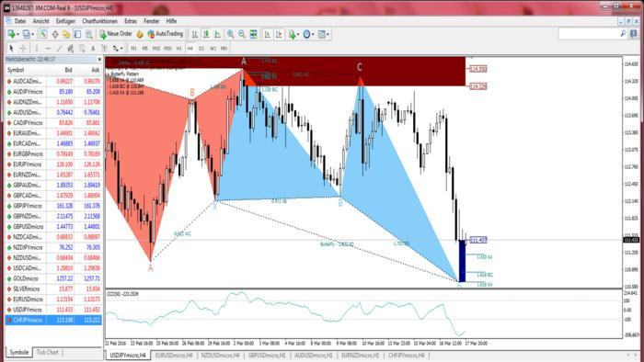Image resolution: width=644 pixels, height=362 pixels.
Task: Select the Symbole tab
Action: 19,352
